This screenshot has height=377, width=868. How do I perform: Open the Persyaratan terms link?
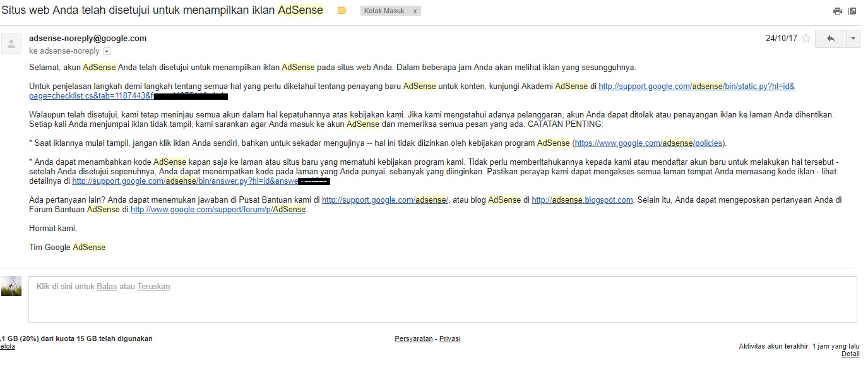point(413,338)
